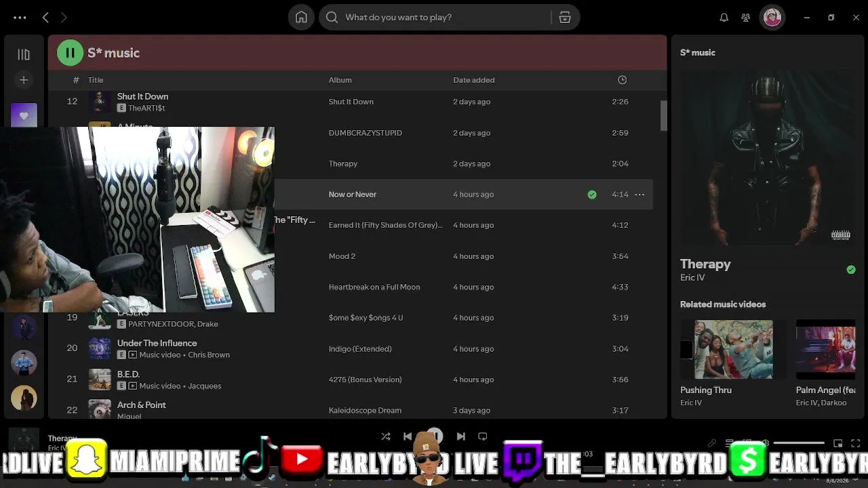The image size is (868, 488).
Task: Open the notifications bell
Action: click(x=724, y=18)
